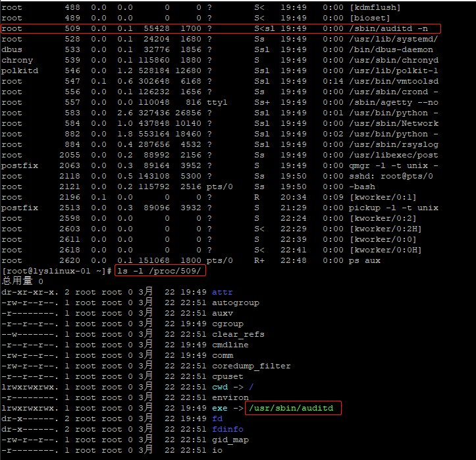Click the [kworker/0:2] process name
Viewport: 476px width, 460px height.
(383, 218)
